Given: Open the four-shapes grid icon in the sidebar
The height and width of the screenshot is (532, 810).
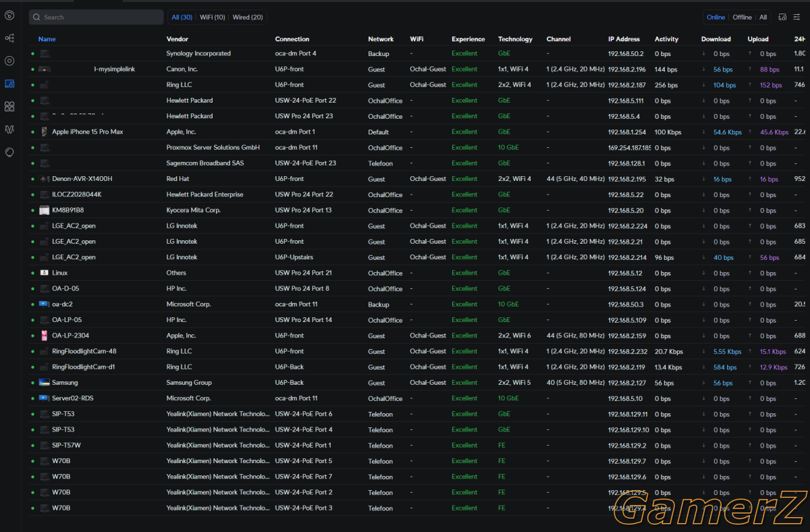Looking at the screenshot, I should [x=9, y=107].
